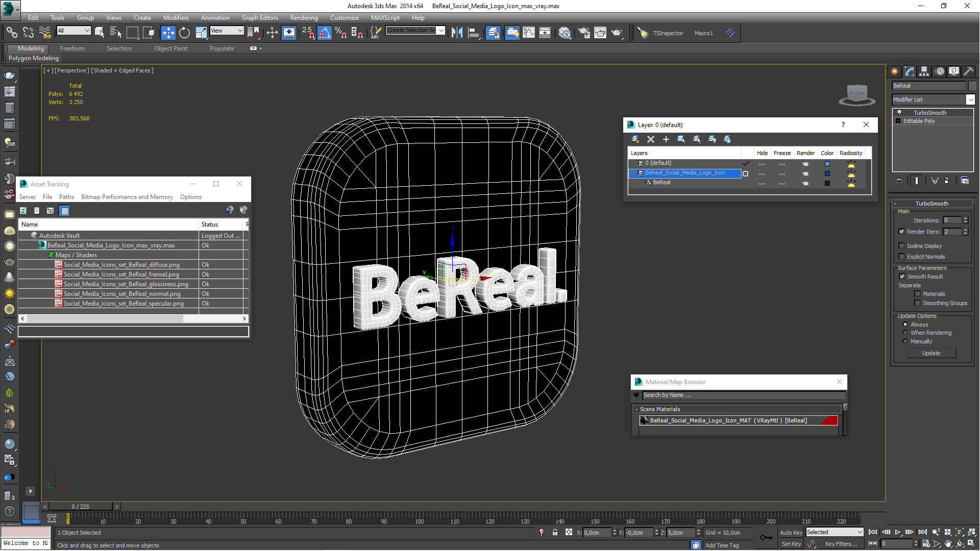Click the Update button in TurboSmooth

point(931,353)
